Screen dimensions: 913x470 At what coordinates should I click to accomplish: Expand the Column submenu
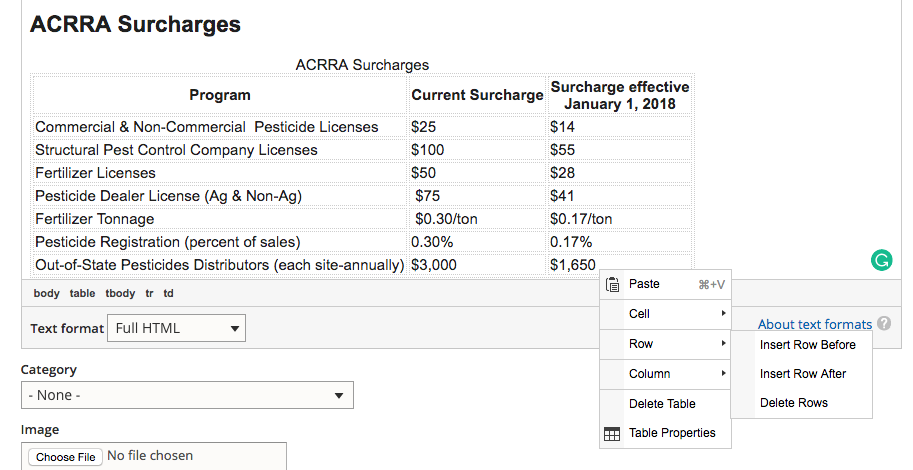[665, 374]
